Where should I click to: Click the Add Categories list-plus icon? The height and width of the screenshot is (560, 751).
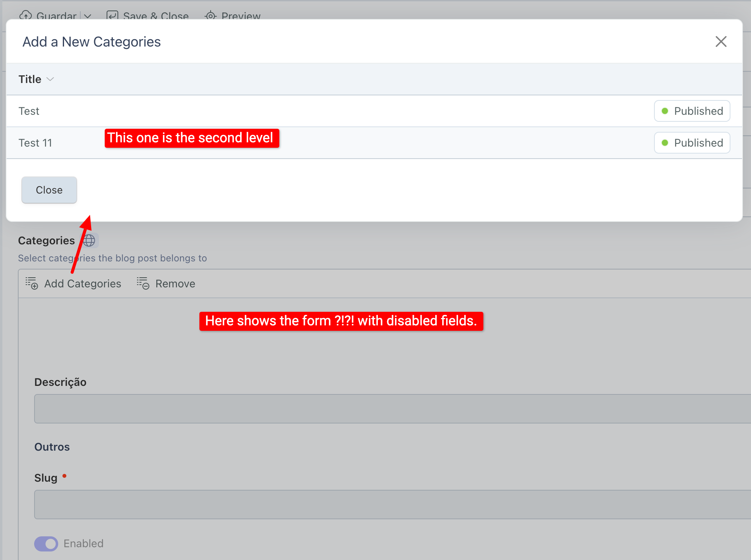coord(32,283)
